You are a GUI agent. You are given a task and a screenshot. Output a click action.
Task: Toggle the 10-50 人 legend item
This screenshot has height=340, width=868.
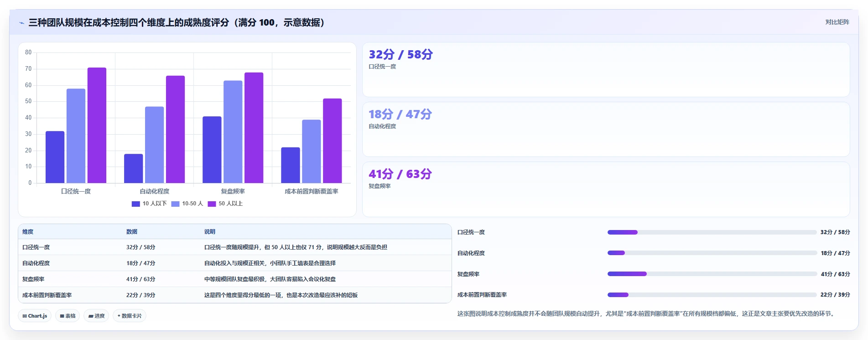(x=187, y=204)
